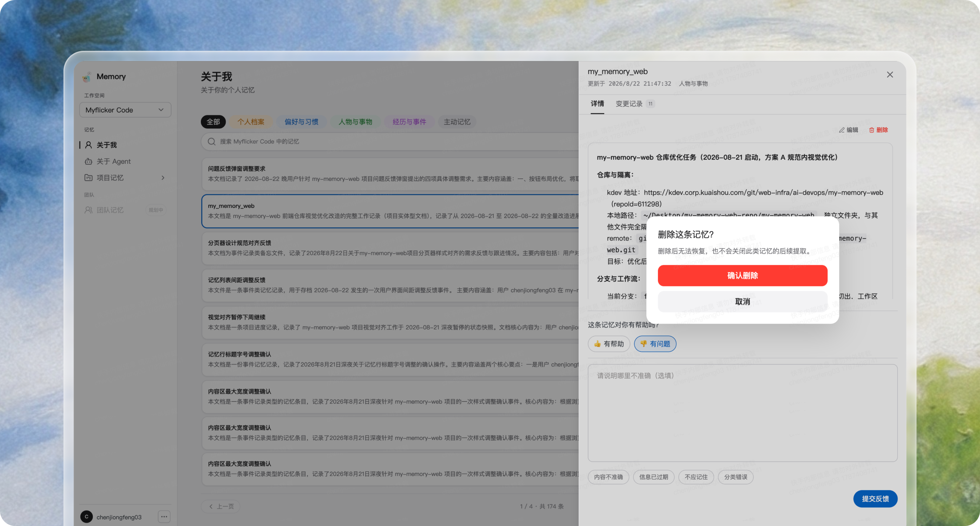Open the 问题反馈弹窗调整要求 memory card
The height and width of the screenshot is (526, 980).
pyautogui.click(x=390, y=174)
